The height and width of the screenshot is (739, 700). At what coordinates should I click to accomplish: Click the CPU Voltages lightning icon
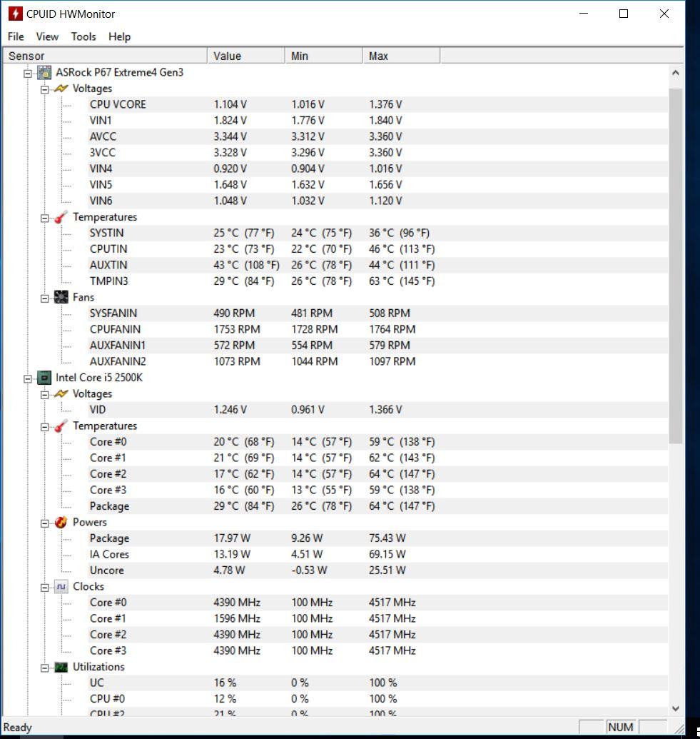61,394
